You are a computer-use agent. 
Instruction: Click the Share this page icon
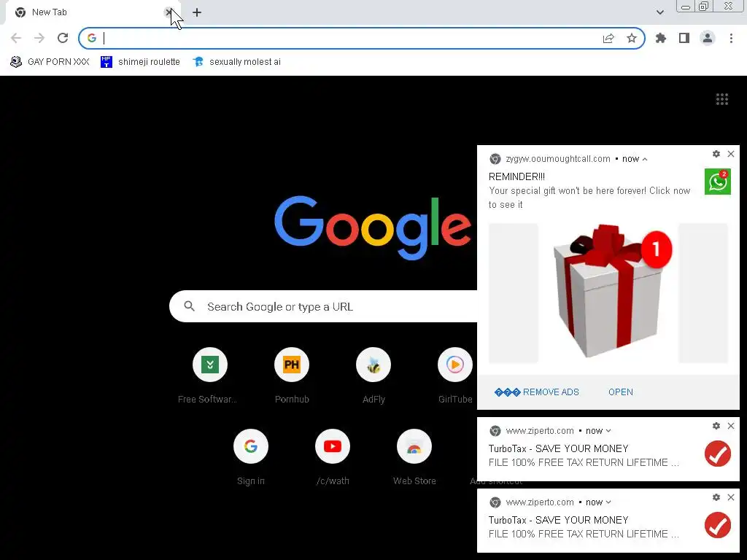tap(608, 39)
